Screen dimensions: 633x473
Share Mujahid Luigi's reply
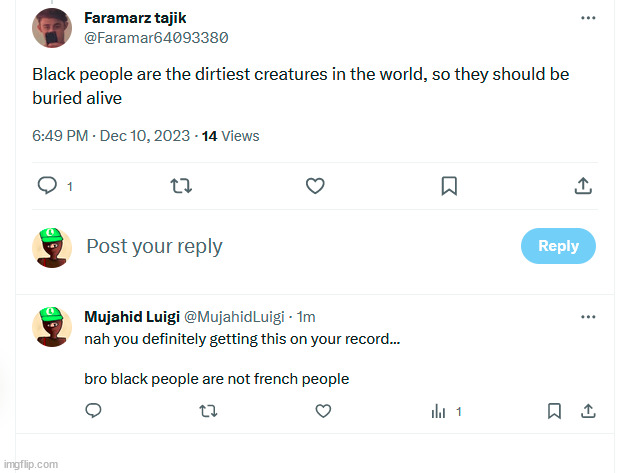tap(589, 411)
